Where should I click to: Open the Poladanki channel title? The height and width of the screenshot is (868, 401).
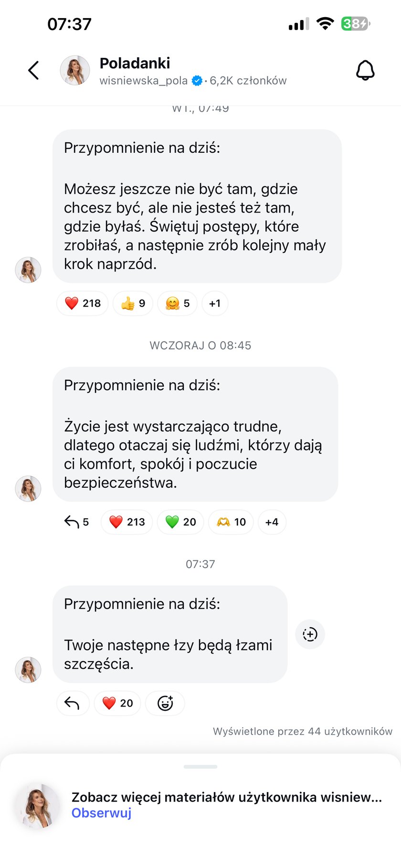click(135, 63)
